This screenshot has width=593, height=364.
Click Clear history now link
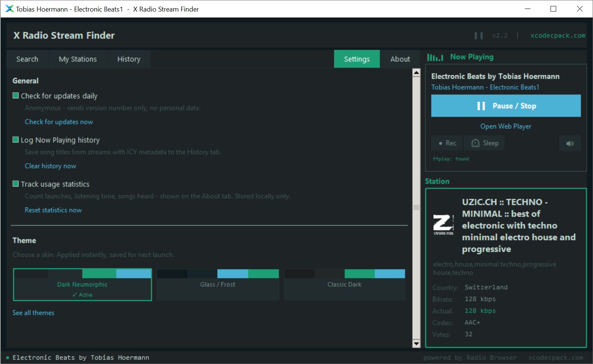(50, 166)
